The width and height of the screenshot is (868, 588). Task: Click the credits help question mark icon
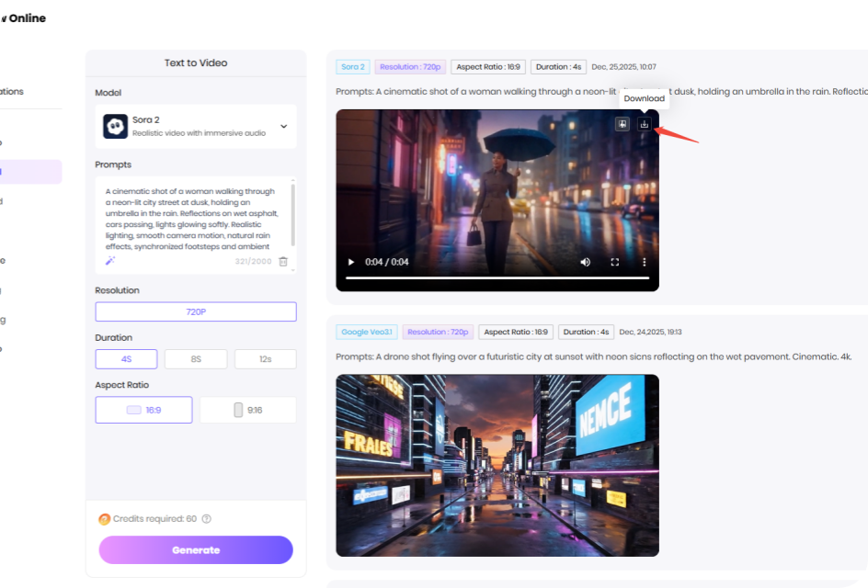(x=207, y=519)
